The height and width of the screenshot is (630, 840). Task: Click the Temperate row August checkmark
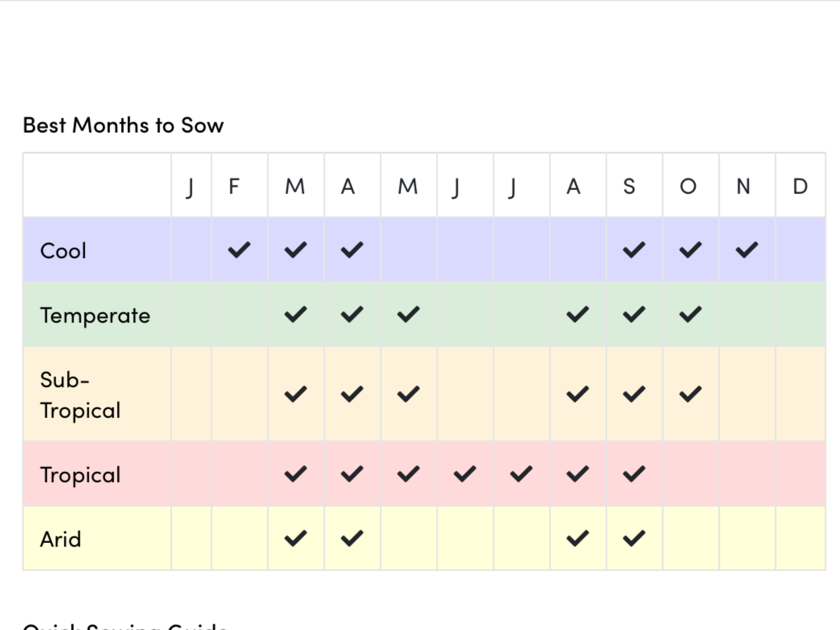point(577,314)
